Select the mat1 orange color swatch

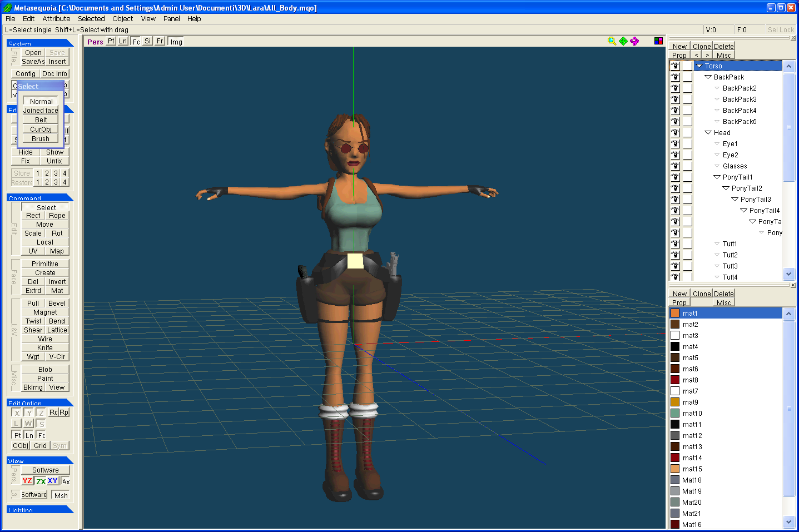[x=675, y=313]
